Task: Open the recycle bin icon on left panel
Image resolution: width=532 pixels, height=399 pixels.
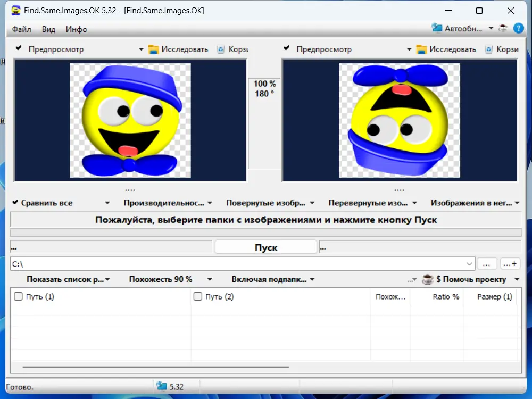Action: 220,49
